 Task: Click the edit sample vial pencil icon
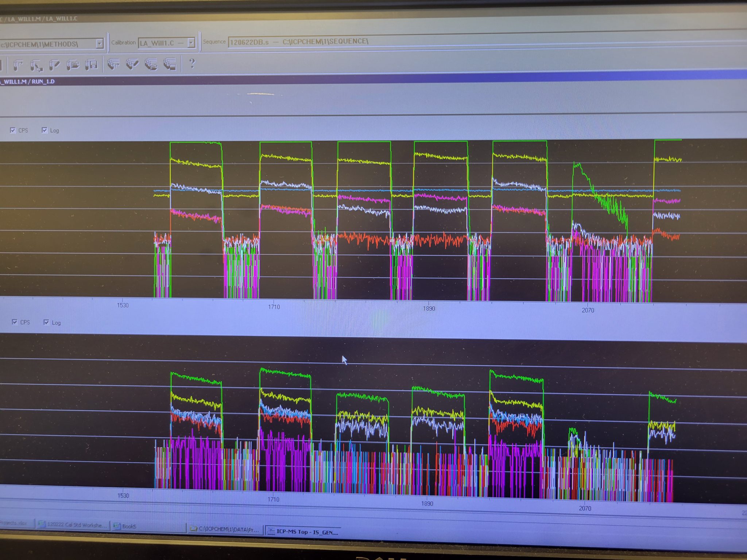coord(54,65)
